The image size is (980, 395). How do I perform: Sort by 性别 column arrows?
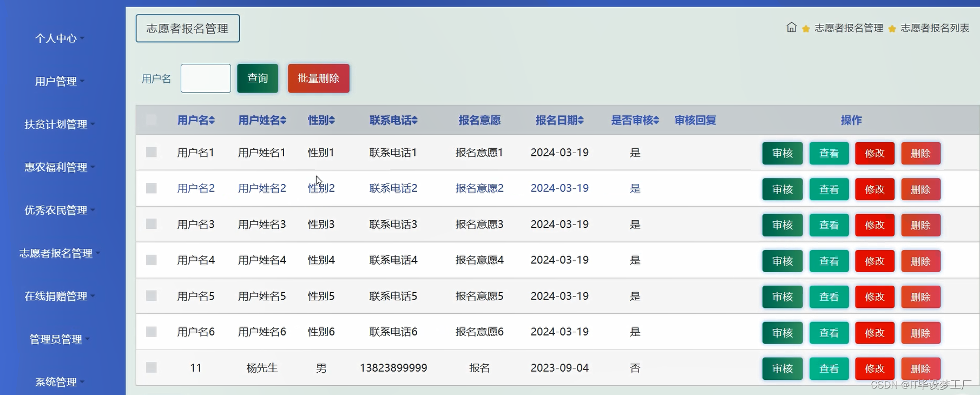point(332,121)
